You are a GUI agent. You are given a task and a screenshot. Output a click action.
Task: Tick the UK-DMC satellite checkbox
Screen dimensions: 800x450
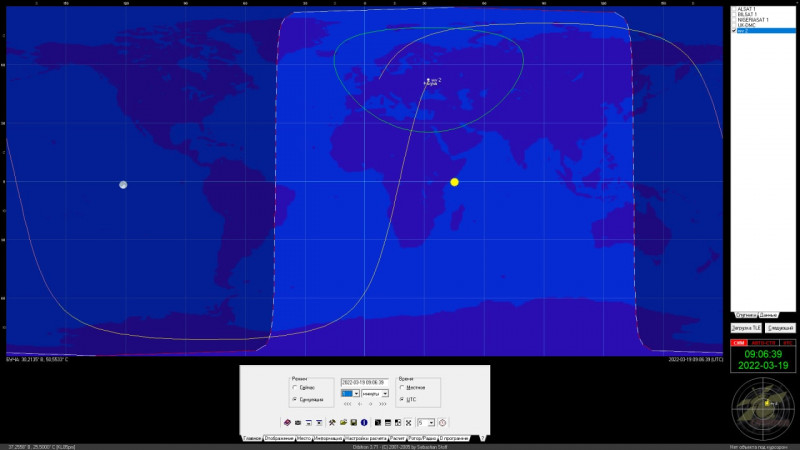pyautogui.click(x=734, y=25)
